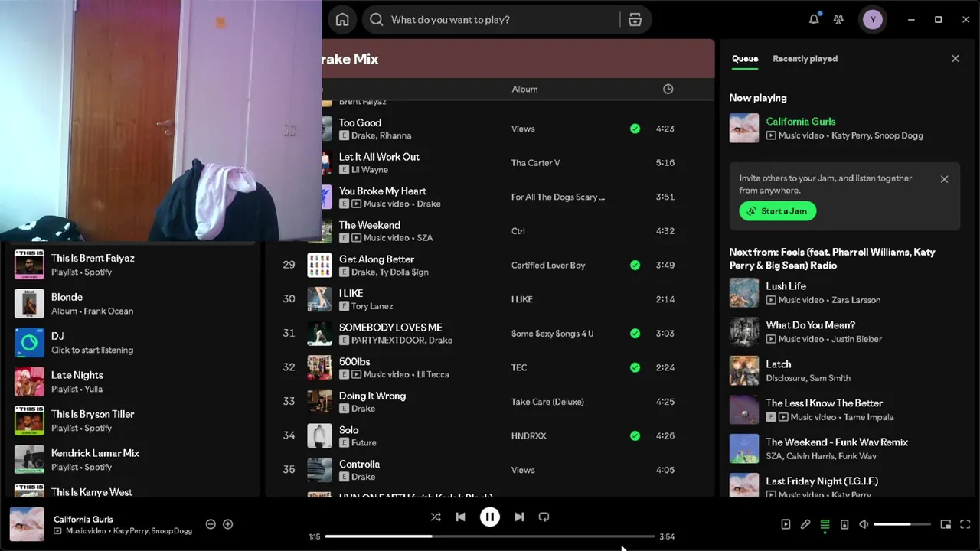Click California Gurls title in Now playing
The width and height of the screenshot is (980, 551).
pos(800,122)
